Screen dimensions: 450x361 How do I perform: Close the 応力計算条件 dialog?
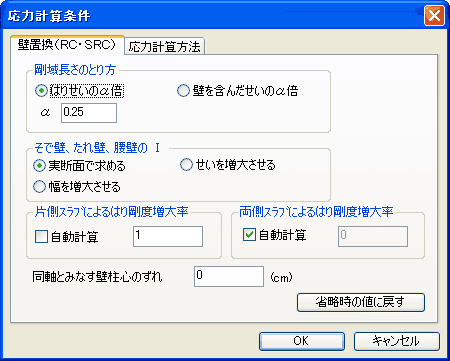tap(434, 15)
